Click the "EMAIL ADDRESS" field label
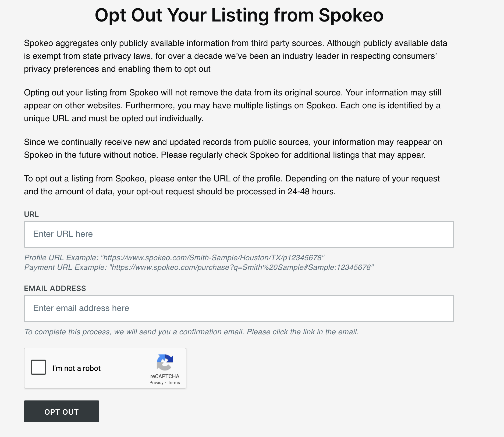This screenshot has height=437, width=504. coord(55,288)
